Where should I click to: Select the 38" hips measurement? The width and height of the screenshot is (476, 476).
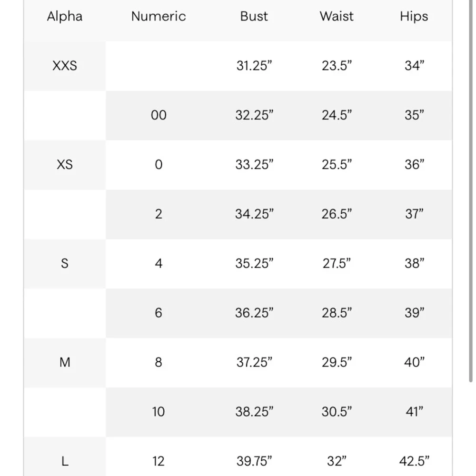(414, 263)
